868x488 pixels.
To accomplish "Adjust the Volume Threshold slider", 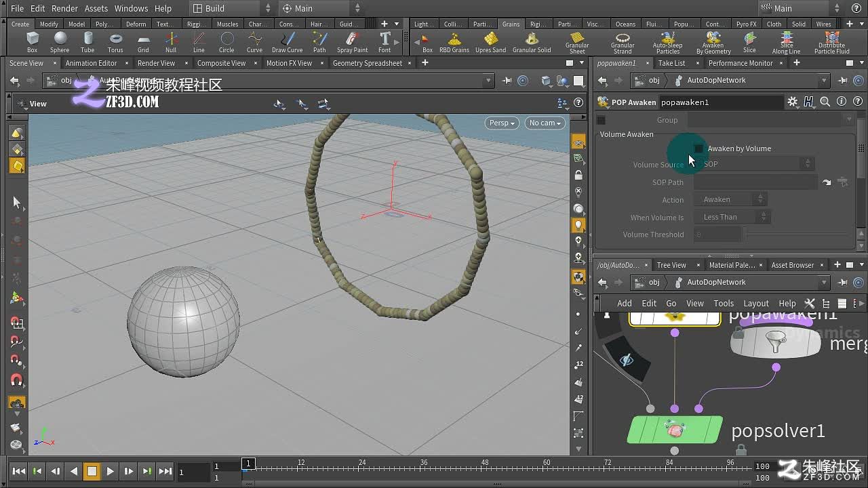I will (x=797, y=235).
